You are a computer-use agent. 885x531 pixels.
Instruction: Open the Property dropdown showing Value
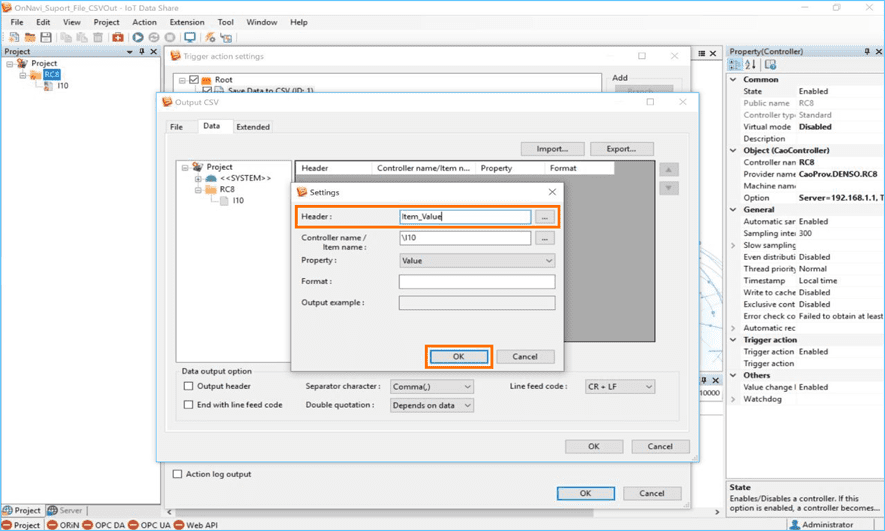point(477,261)
